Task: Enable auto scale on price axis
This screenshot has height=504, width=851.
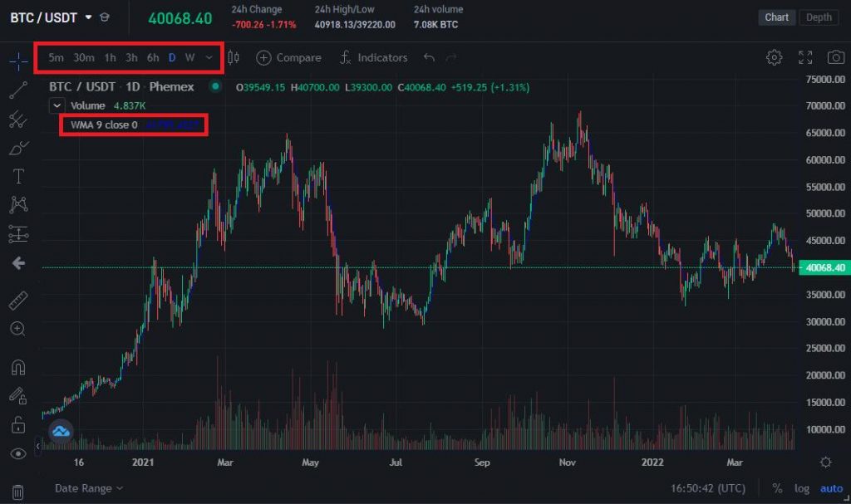Action: [x=830, y=488]
